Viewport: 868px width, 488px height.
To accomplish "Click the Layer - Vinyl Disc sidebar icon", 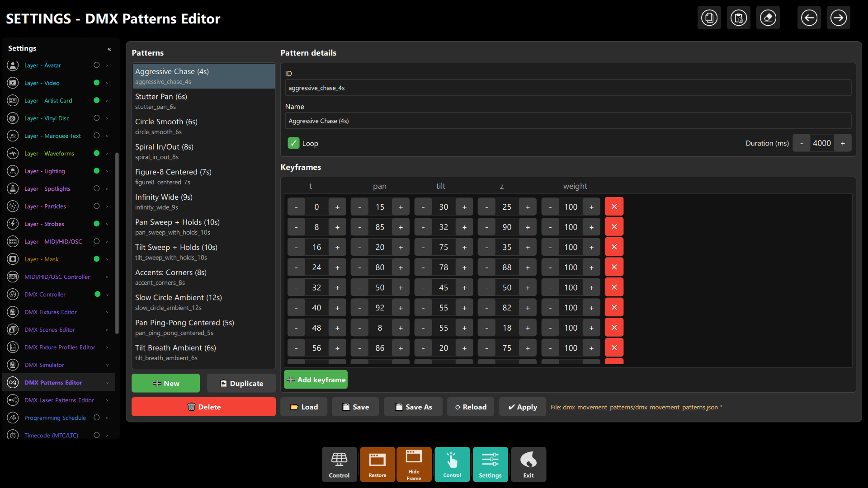I will (x=13, y=118).
